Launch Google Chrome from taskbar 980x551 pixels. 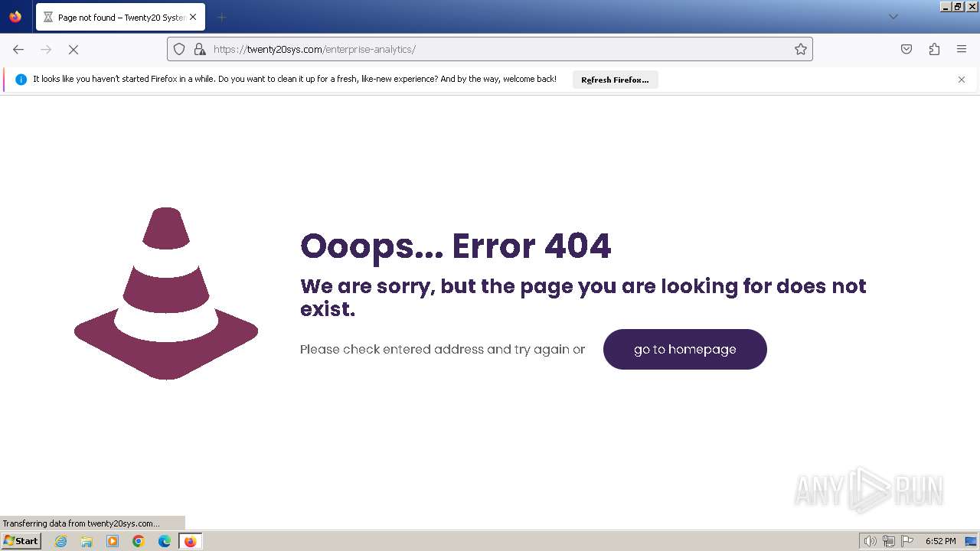(139, 541)
